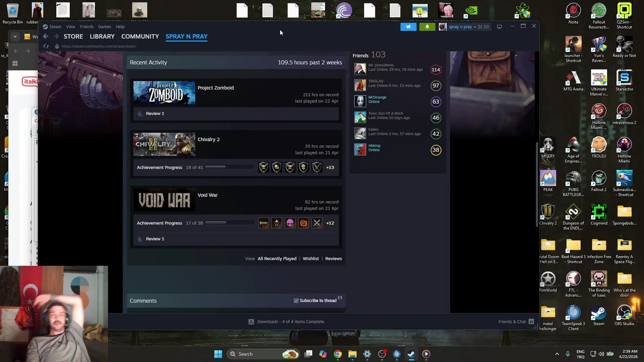644x362 pixels.
Task: Show Chivalry 2 +13 more achievements
Action: [330, 167]
